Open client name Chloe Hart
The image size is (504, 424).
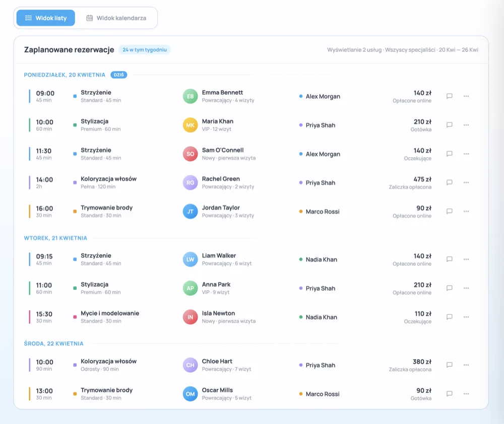[x=217, y=362]
